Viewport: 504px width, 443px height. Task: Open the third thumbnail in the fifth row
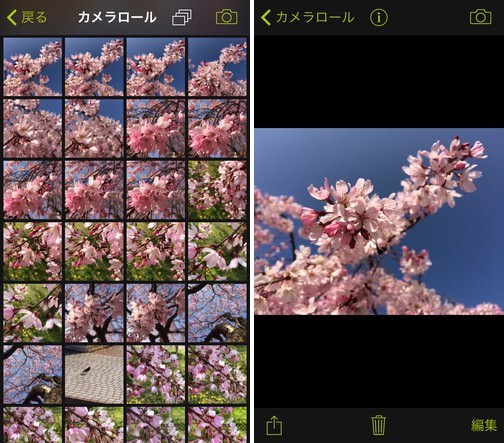coord(156,313)
